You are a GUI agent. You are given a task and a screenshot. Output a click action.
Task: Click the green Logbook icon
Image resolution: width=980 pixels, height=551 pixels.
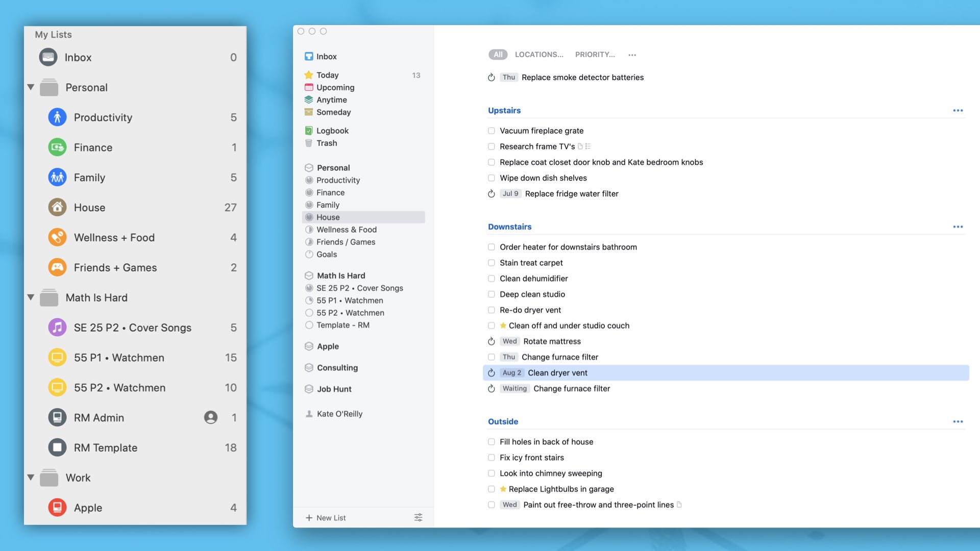(309, 131)
